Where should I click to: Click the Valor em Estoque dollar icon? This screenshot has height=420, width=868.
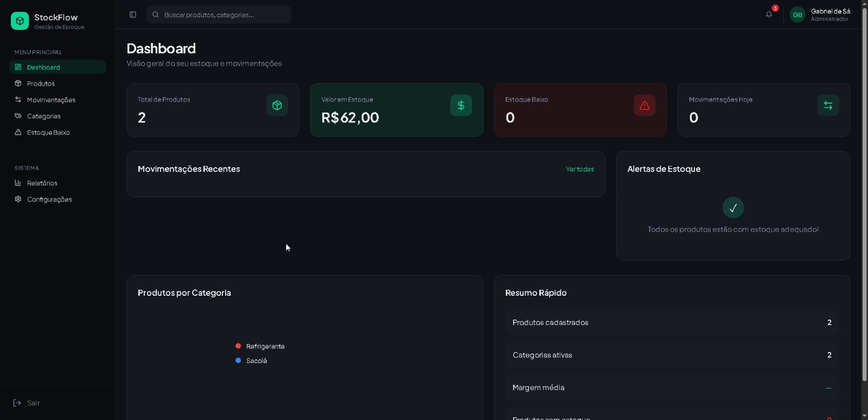click(461, 105)
